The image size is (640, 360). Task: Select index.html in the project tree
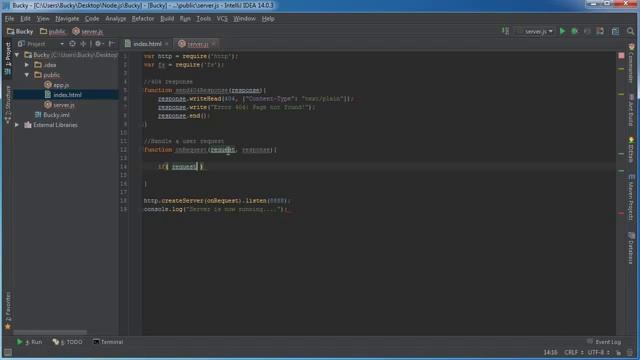pyautogui.click(x=67, y=95)
